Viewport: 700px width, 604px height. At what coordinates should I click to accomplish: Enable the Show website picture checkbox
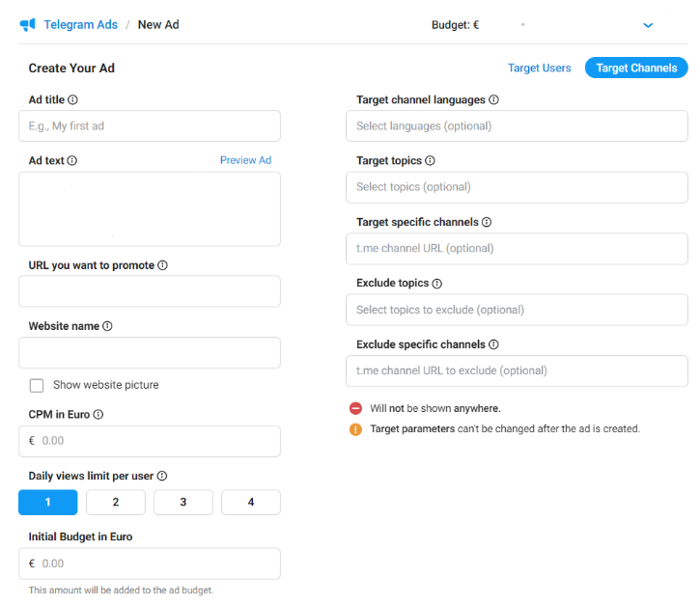[37, 385]
